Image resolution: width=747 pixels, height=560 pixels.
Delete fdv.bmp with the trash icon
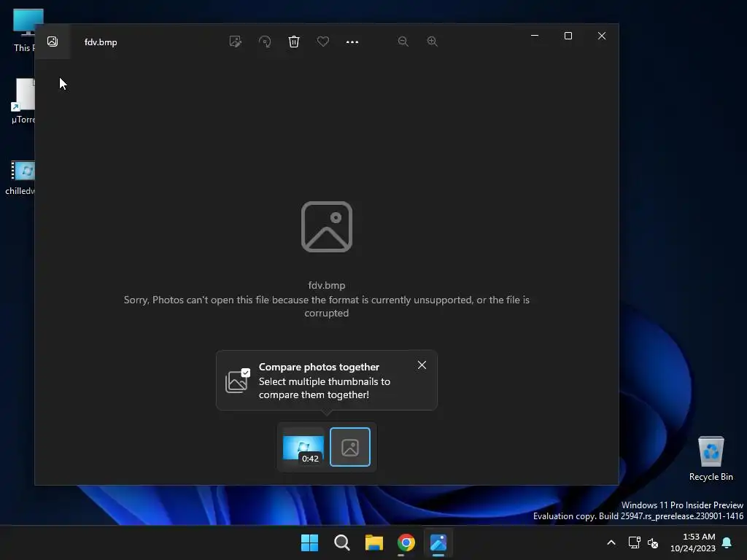point(294,42)
